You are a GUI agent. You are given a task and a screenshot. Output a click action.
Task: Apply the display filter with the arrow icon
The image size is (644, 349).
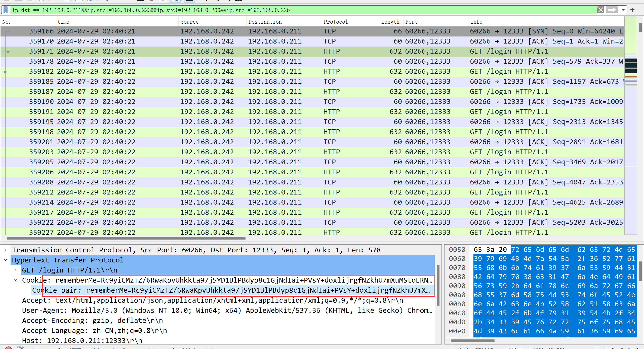(x=612, y=10)
